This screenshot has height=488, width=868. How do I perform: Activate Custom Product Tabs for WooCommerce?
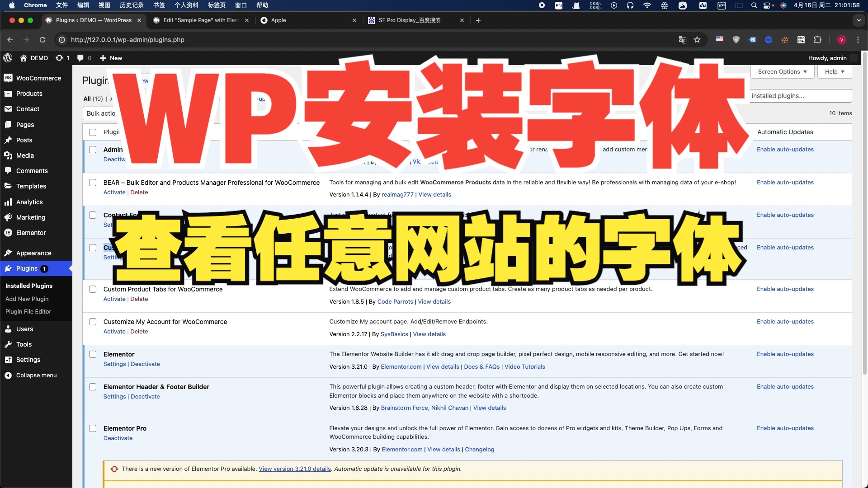[x=114, y=299]
